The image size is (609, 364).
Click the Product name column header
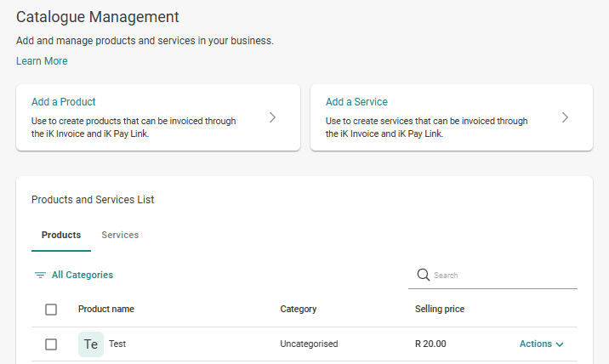pos(106,310)
